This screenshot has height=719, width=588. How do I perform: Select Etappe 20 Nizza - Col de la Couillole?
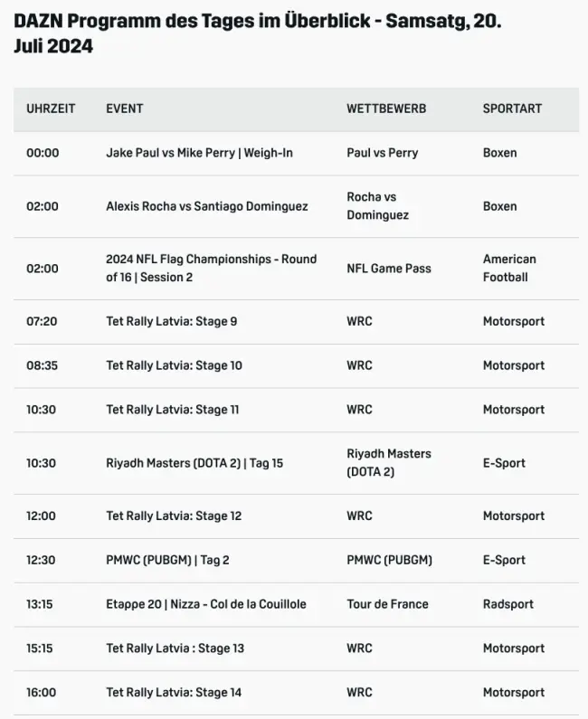pos(206,604)
